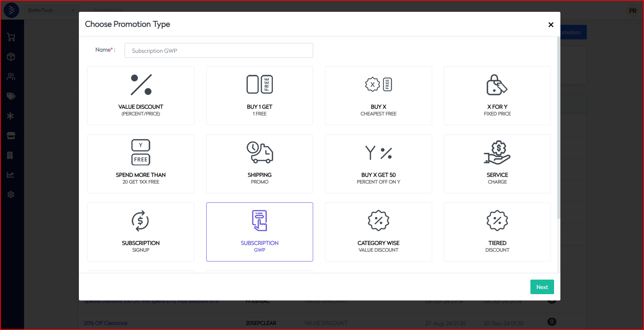This screenshot has width=644, height=330.
Task: Click the Buy X Get 50 Percent Off icon
Action: coord(378,152)
